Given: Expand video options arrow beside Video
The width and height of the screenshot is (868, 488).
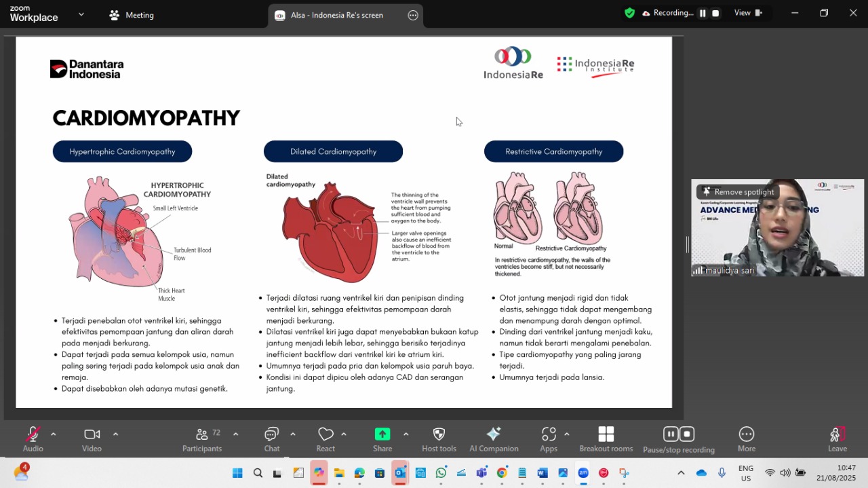Looking at the screenshot, I should 115,434.
